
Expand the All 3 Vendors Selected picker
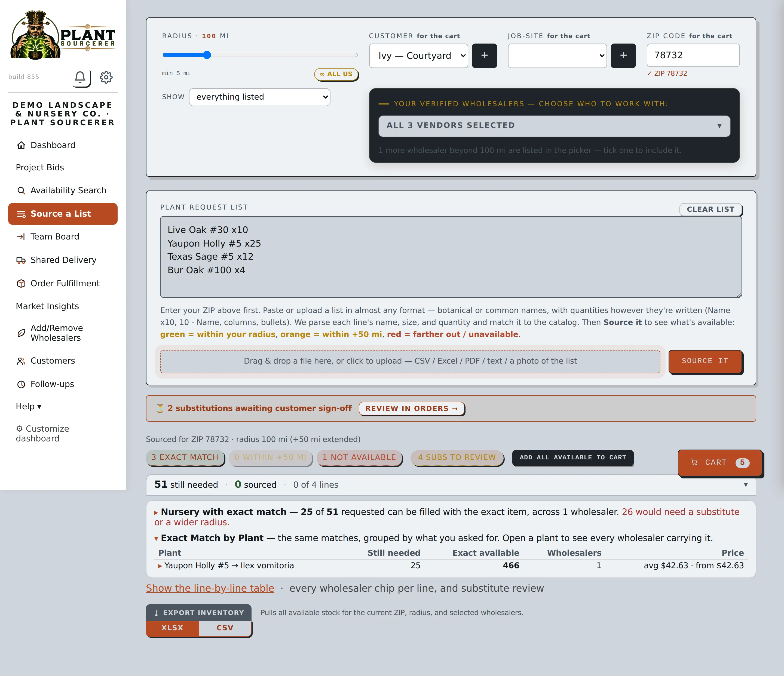point(554,126)
